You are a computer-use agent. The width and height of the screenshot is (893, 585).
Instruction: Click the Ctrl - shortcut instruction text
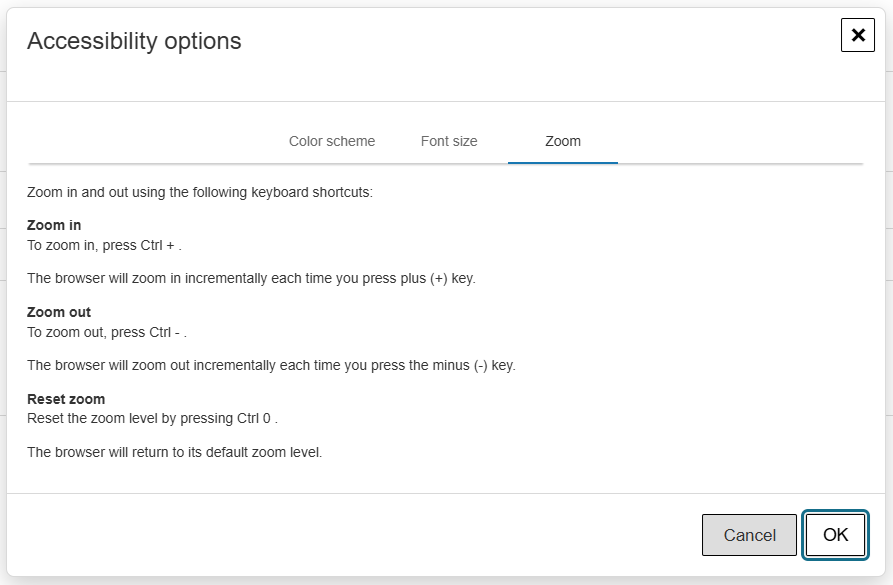(108, 330)
